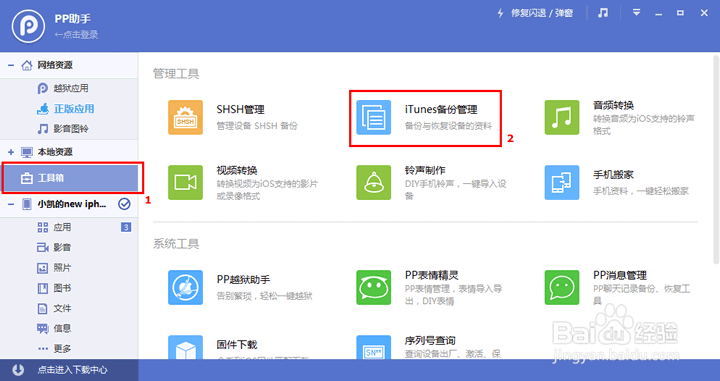Expand the 本地资源 section
Image resolution: width=720 pixels, height=381 pixels.
(11, 152)
